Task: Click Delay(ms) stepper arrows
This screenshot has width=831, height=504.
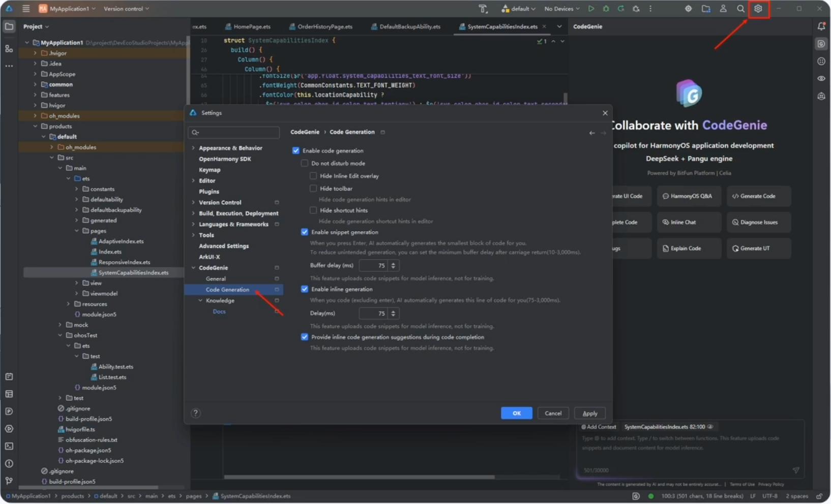Action: pos(393,313)
